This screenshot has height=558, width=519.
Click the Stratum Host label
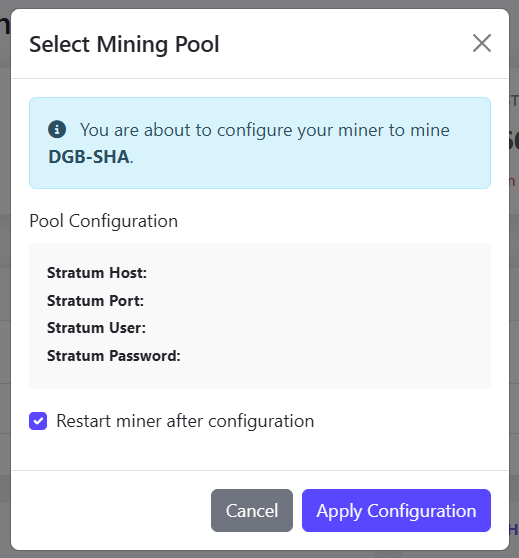click(97, 273)
